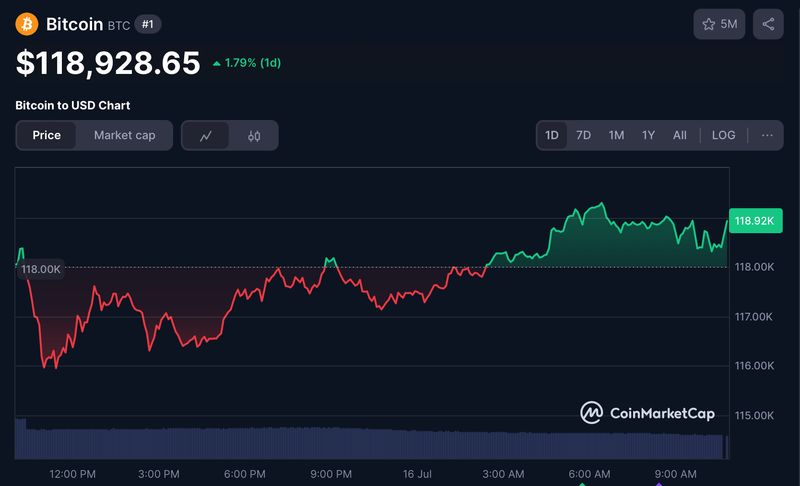The image size is (800, 486).
Task: Click the CoinMarketCap watermark logo
Action: pyautogui.click(x=648, y=412)
